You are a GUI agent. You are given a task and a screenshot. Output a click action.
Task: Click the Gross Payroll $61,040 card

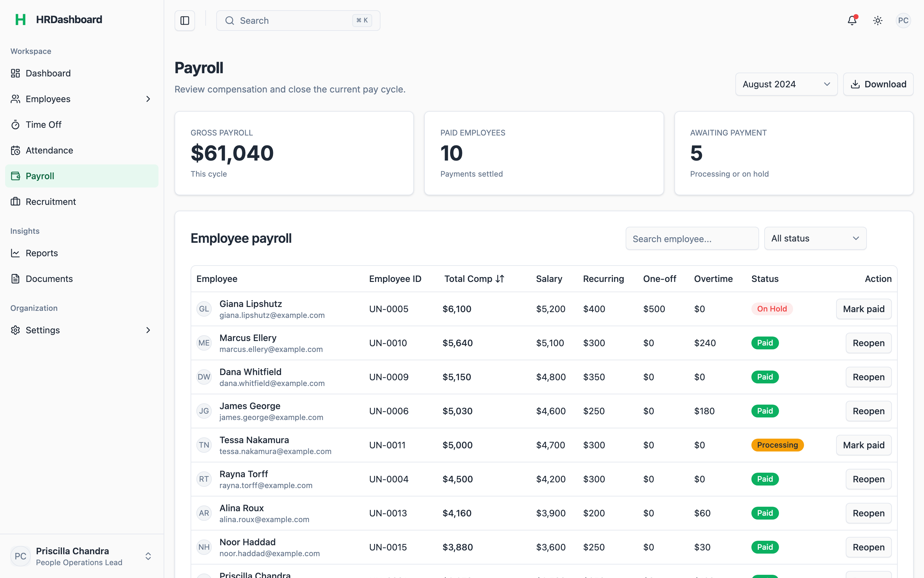click(294, 153)
